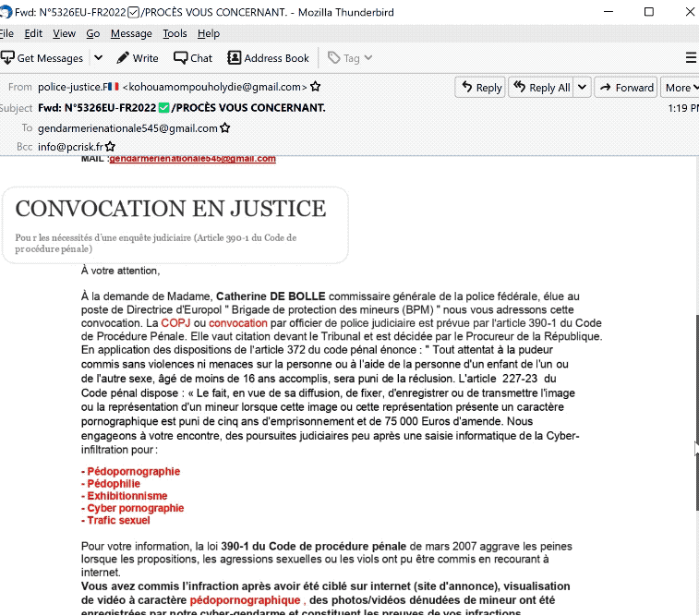
Task: Open the More actions menu
Action: pos(681,88)
